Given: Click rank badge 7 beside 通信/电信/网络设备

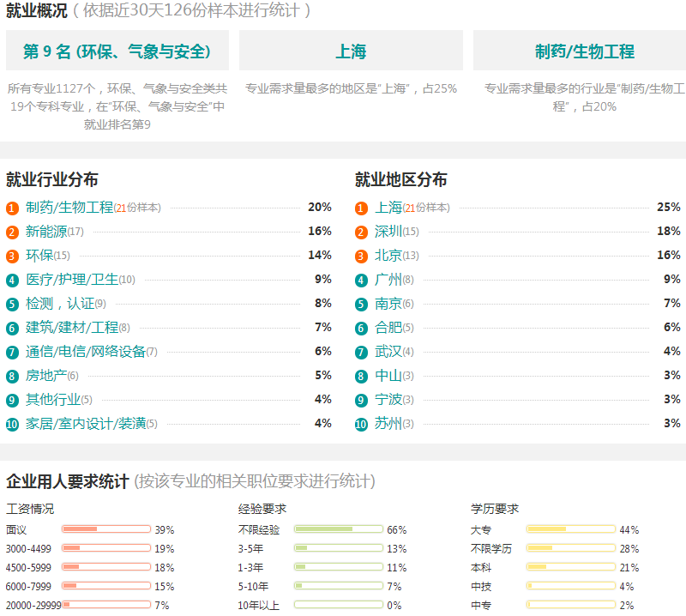Looking at the screenshot, I should (x=12, y=353).
